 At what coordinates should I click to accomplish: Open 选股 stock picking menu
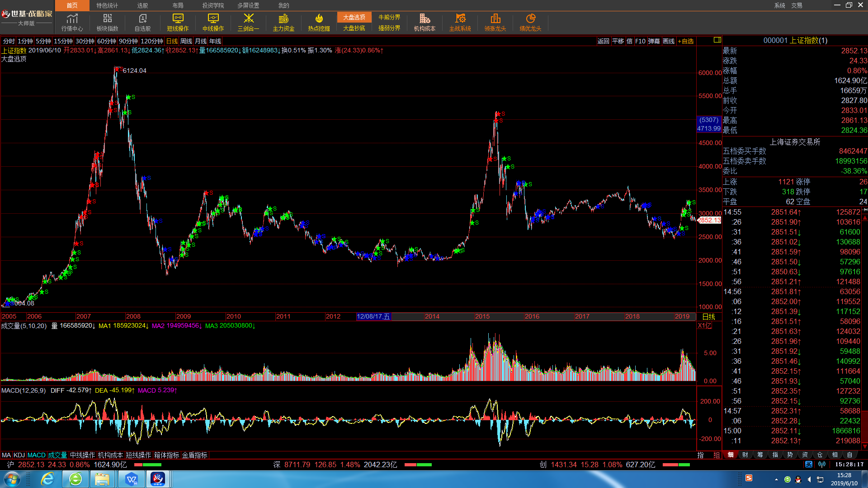[x=142, y=5]
